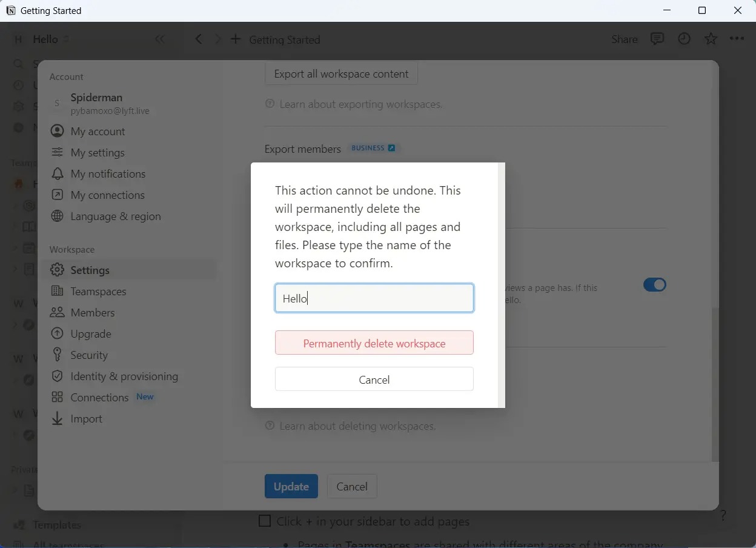This screenshot has width=756, height=548.
Task: Click the blue Update button
Action: [291, 486]
